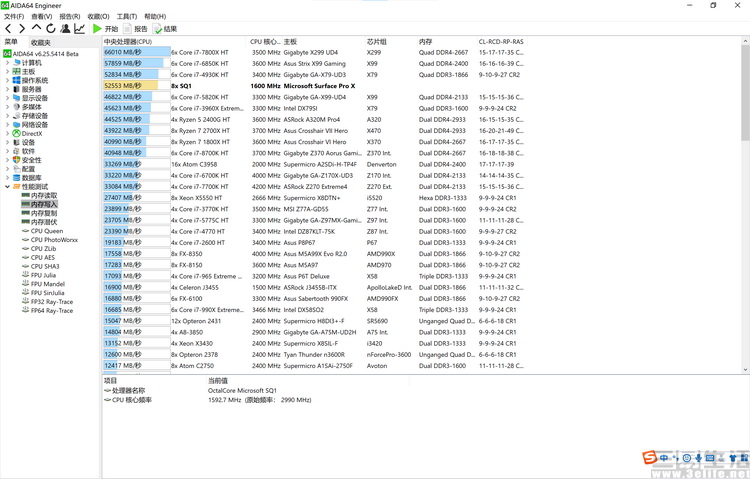Select the highlighted 8x SQ1 result row
The height and width of the screenshot is (479, 750).
(x=314, y=86)
